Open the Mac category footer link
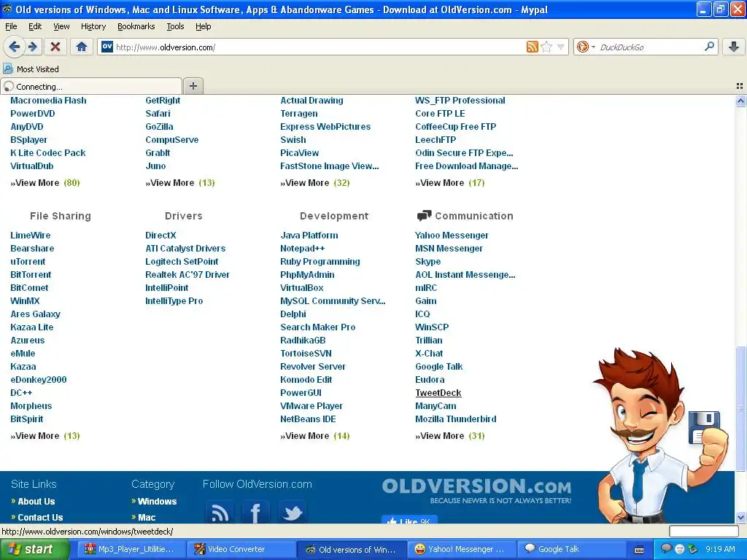Image resolution: width=747 pixels, height=560 pixels. tap(147, 518)
